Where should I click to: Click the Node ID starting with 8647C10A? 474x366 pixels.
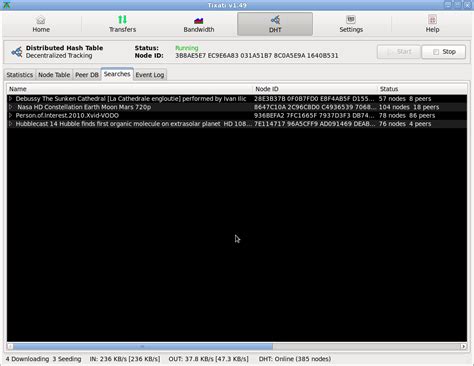[x=315, y=107]
